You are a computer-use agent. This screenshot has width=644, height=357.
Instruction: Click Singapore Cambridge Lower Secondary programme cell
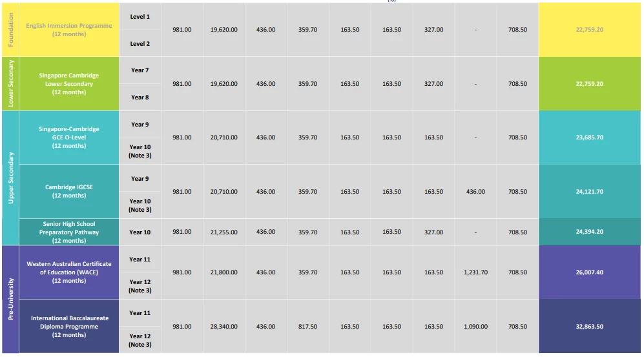coord(69,84)
